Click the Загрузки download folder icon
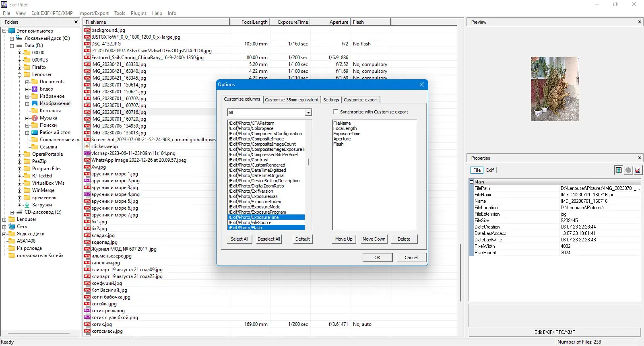 tap(27, 205)
